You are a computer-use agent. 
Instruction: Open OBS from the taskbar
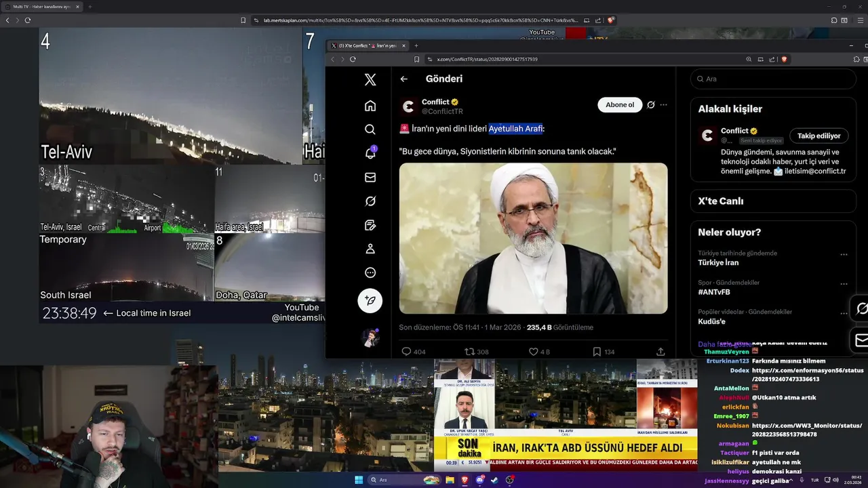[x=509, y=480]
